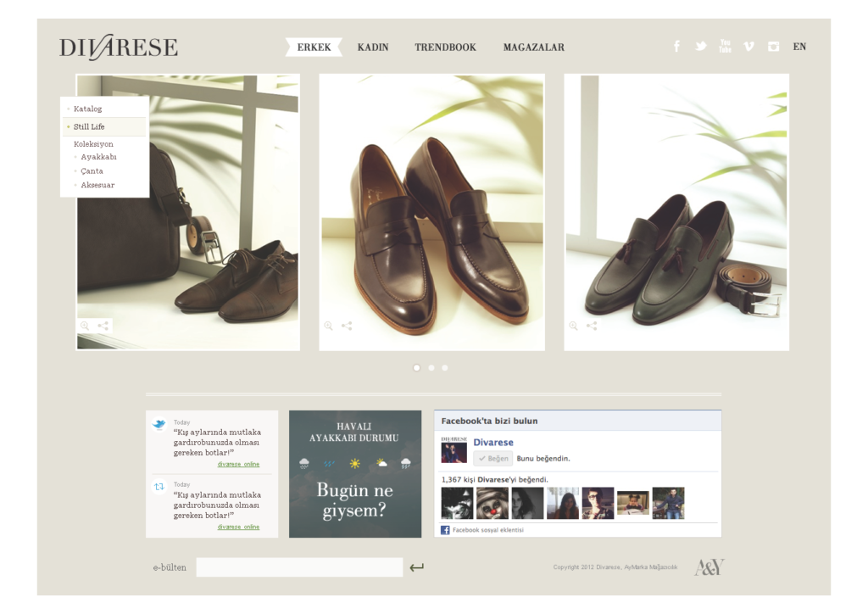The height and width of the screenshot is (614, 868).
Task: Open the Instagram camera icon
Action: [773, 47]
